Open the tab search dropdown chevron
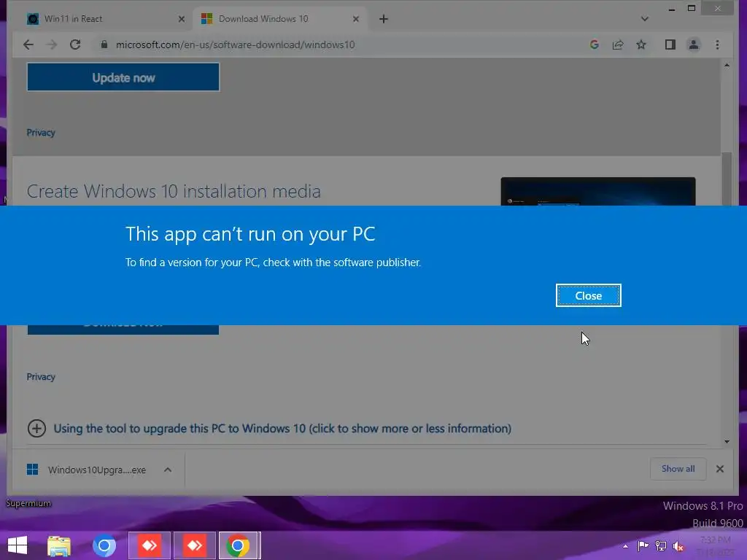Screen dimensions: 747x560 coord(645,19)
